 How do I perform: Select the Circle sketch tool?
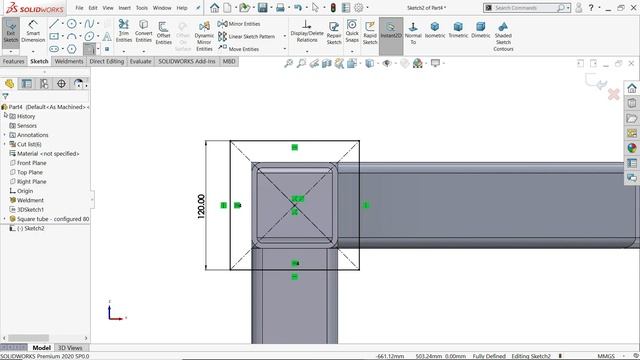point(71,24)
